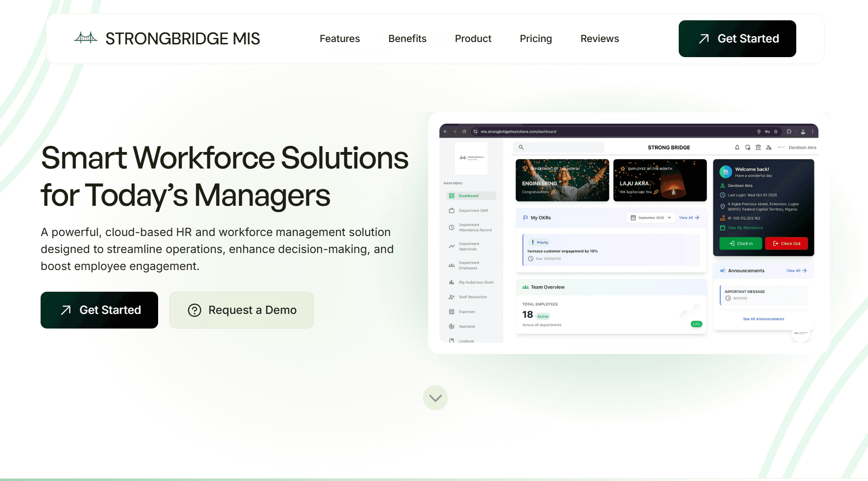Viewport: 868px width, 481px height.
Task: Select Pricing in the navigation bar
Action: point(536,39)
